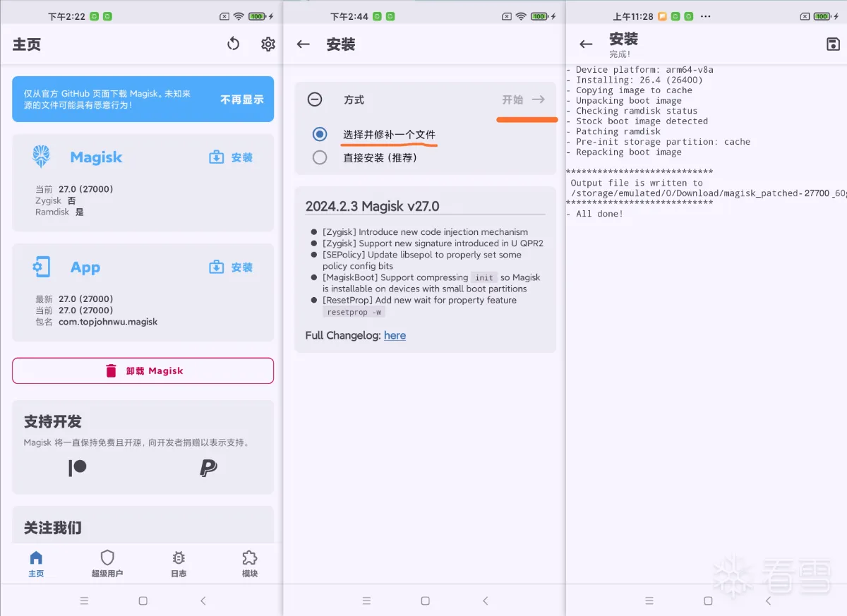Click the 'Installing: 26.4 (26400)' log line
The width and height of the screenshot is (847, 616).
click(635, 80)
